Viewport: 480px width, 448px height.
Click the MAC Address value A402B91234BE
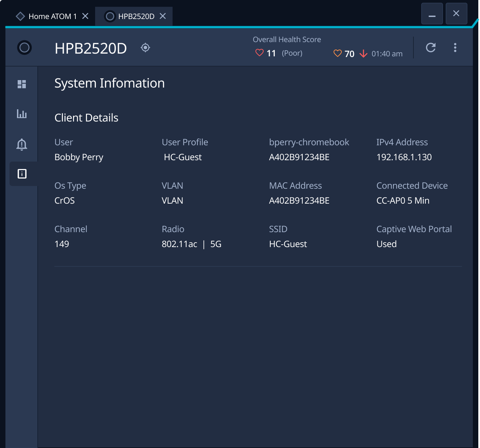click(299, 201)
